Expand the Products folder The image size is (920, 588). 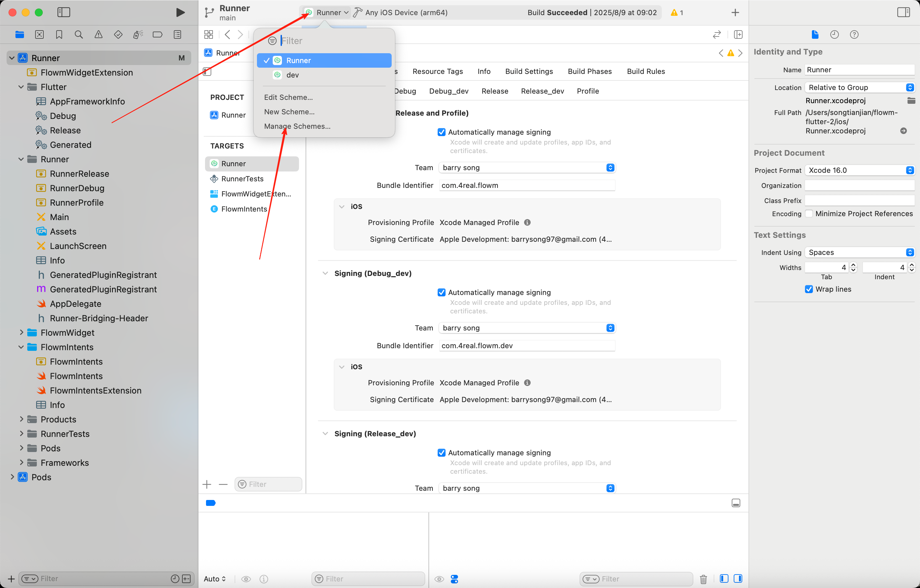[x=21, y=419]
